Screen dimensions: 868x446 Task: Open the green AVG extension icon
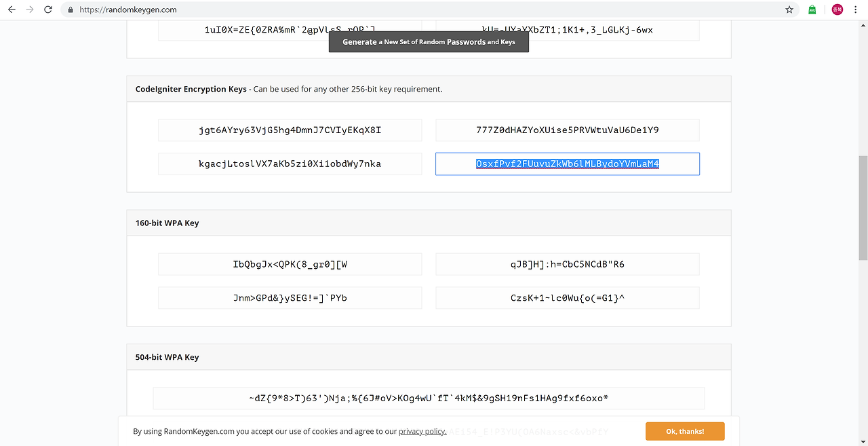coord(812,10)
